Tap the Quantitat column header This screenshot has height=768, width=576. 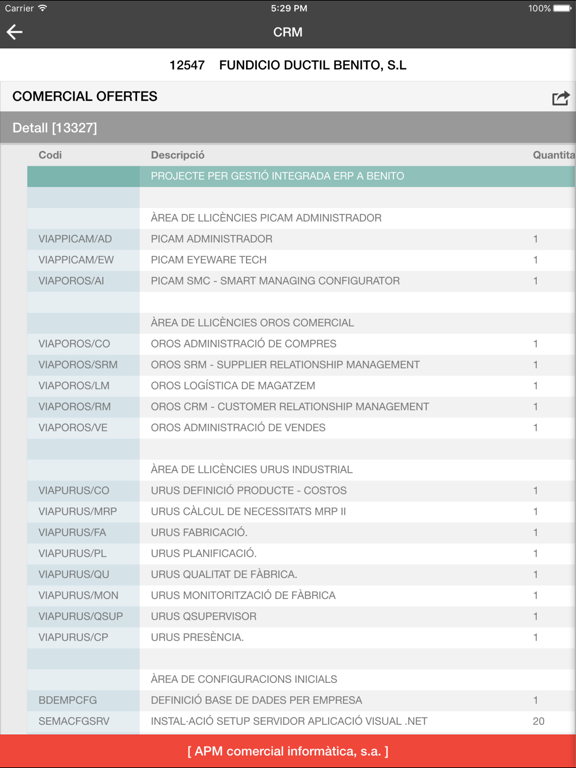554,155
